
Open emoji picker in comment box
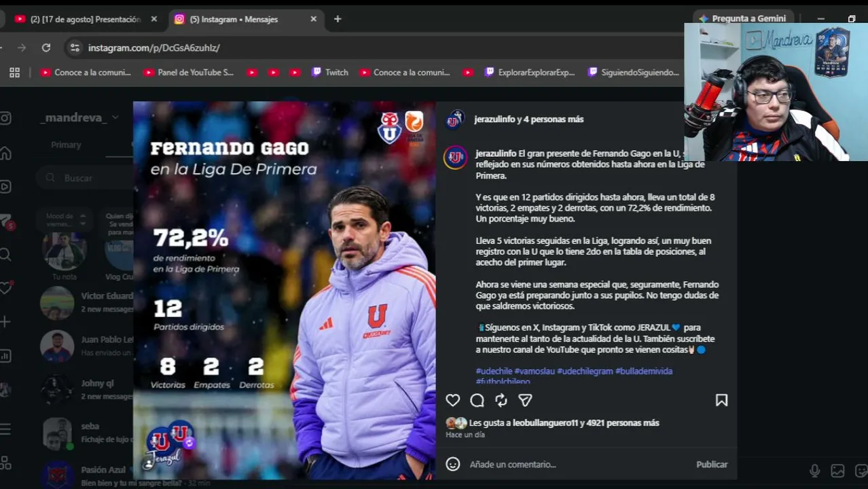(453, 465)
